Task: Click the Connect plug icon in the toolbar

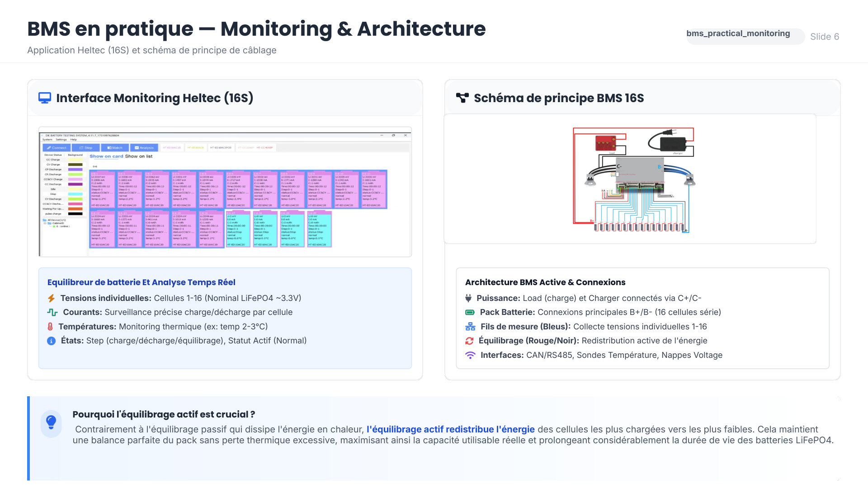Action: [49, 148]
